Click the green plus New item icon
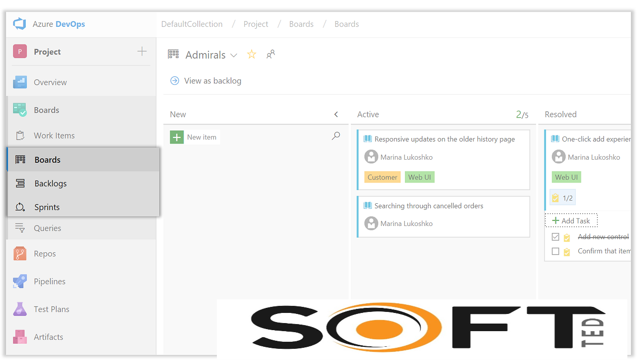Image resolution: width=639 pixels, height=364 pixels. pyautogui.click(x=177, y=137)
